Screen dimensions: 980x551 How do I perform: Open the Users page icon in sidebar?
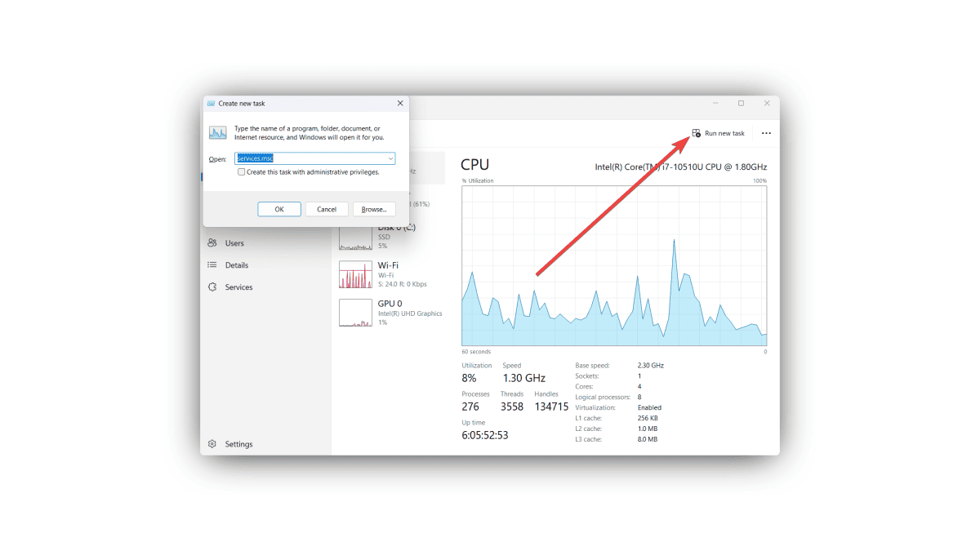tap(212, 243)
